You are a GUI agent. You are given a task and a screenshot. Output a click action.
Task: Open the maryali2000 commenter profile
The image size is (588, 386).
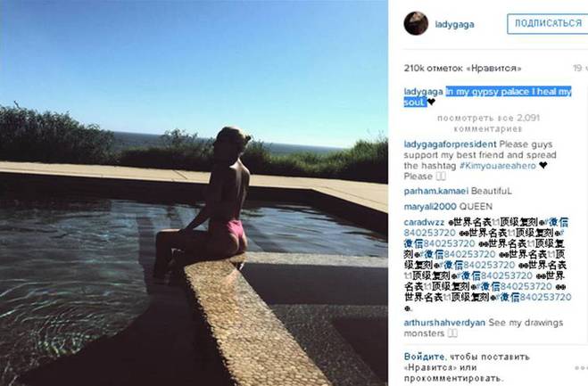(x=430, y=207)
